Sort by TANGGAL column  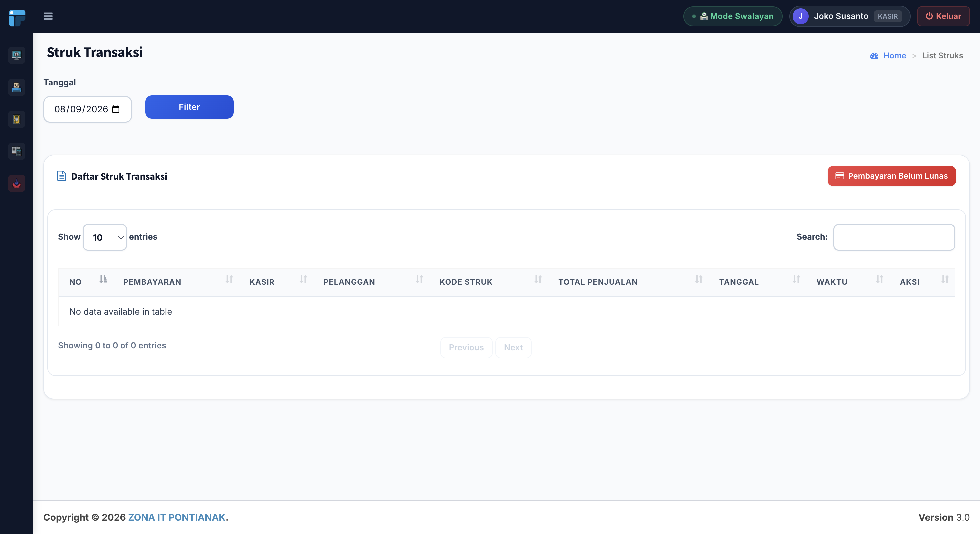[x=757, y=282]
